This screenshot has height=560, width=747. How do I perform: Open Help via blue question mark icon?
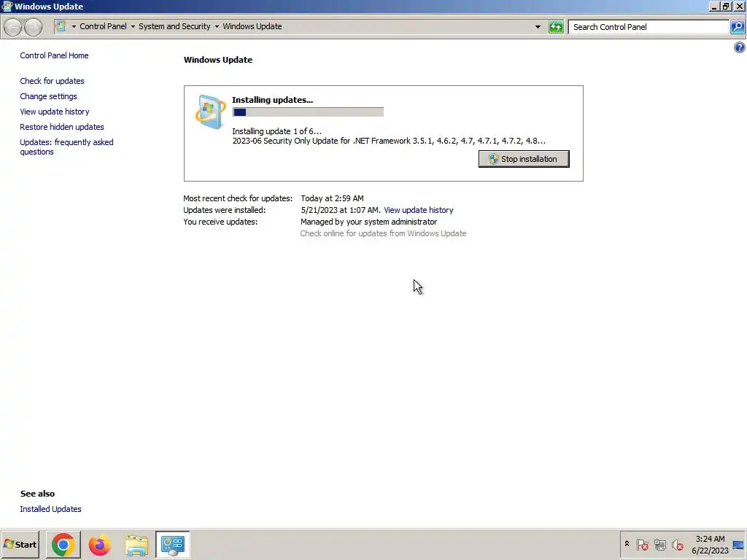(x=740, y=47)
